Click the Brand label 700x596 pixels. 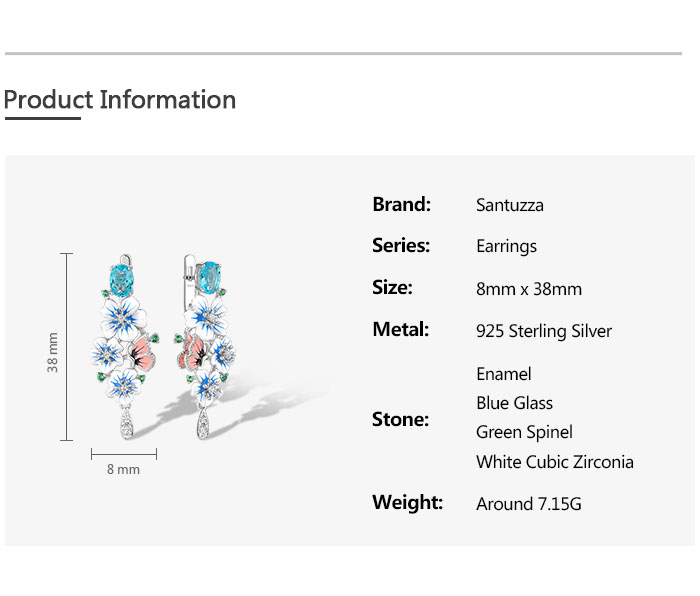[402, 204]
